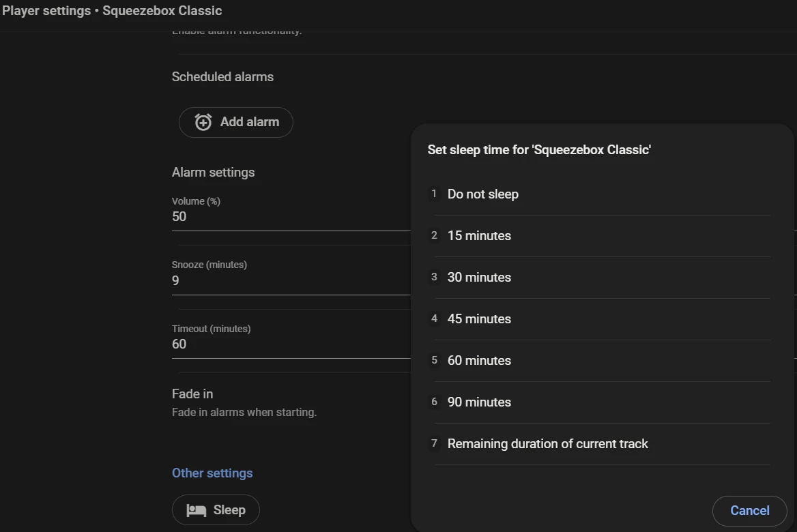Set sleep time to 60 minutes
797x532 pixels.
point(479,361)
